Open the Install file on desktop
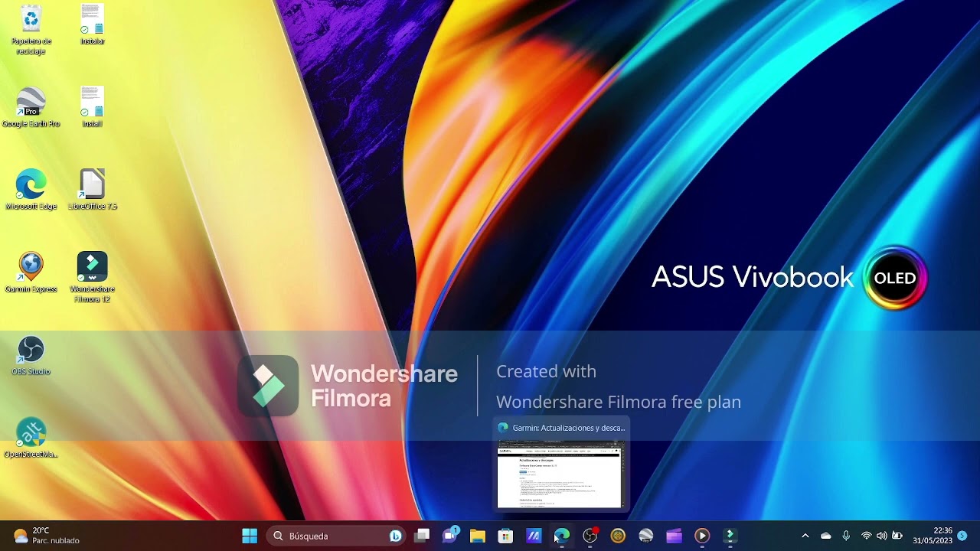This screenshot has height=551, width=980. [x=92, y=107]
